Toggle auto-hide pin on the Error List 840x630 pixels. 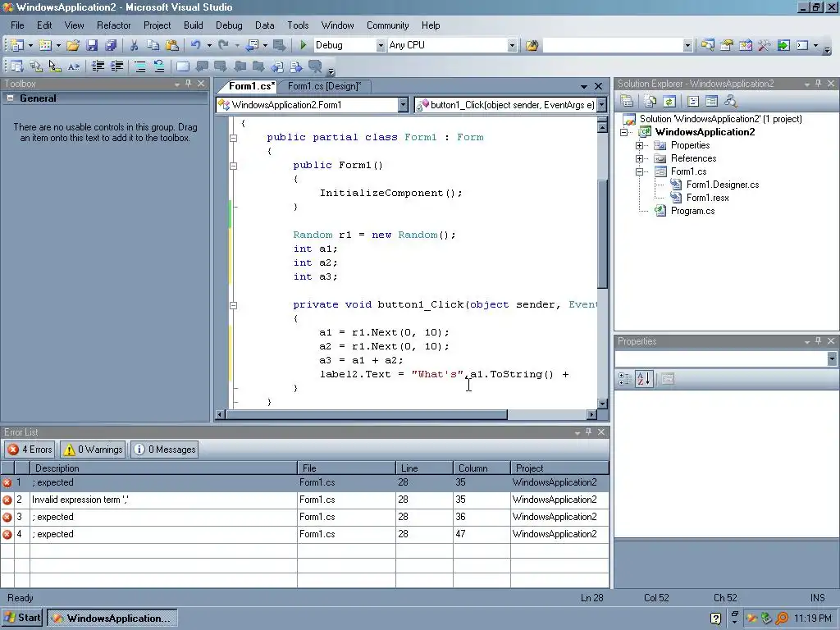[588, 431]
